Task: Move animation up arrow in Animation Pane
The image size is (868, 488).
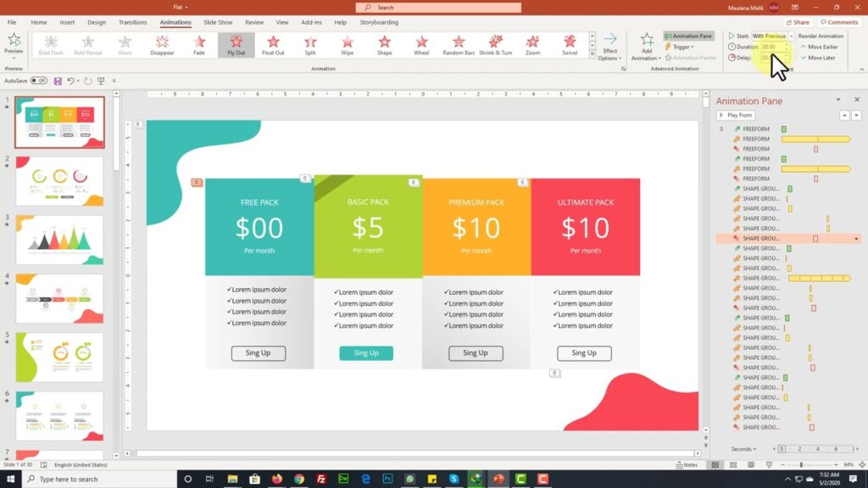Action: click(x=844, y=115)
